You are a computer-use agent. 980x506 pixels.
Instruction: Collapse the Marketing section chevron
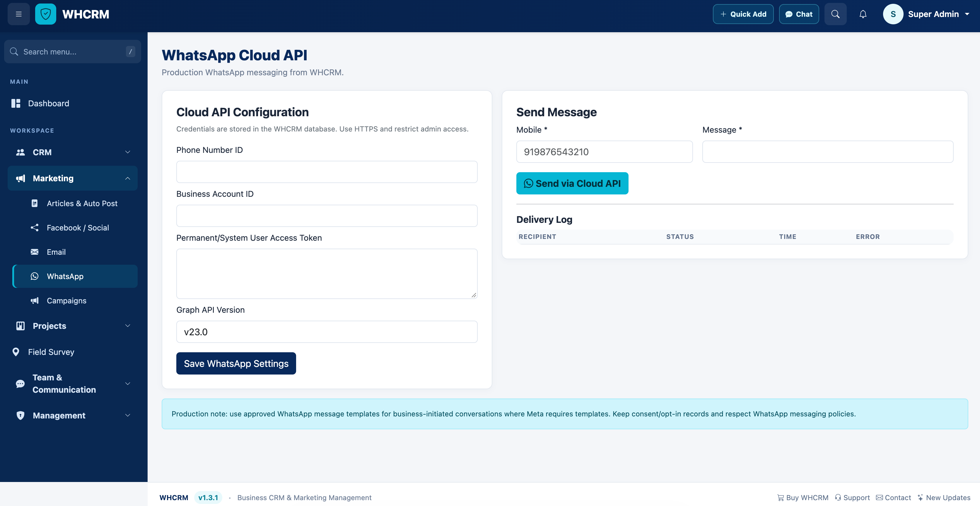[x=128, y=178]
